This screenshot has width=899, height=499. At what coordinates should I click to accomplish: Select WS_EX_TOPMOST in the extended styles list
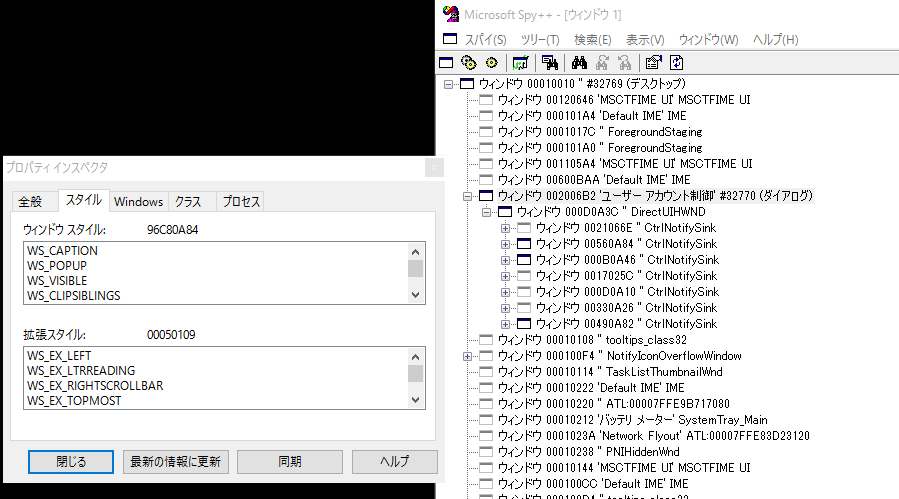[74, 400]
